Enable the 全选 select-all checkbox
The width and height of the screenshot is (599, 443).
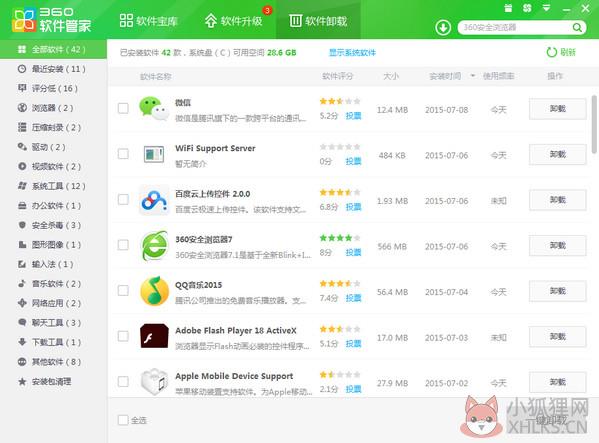pyautogui.click(x=123, y=420)
